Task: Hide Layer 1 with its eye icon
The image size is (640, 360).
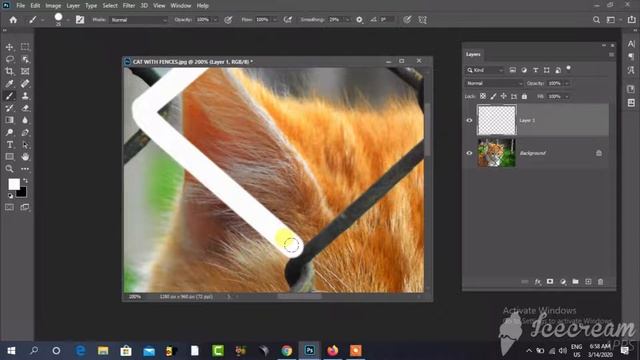Action: point(469,120)
